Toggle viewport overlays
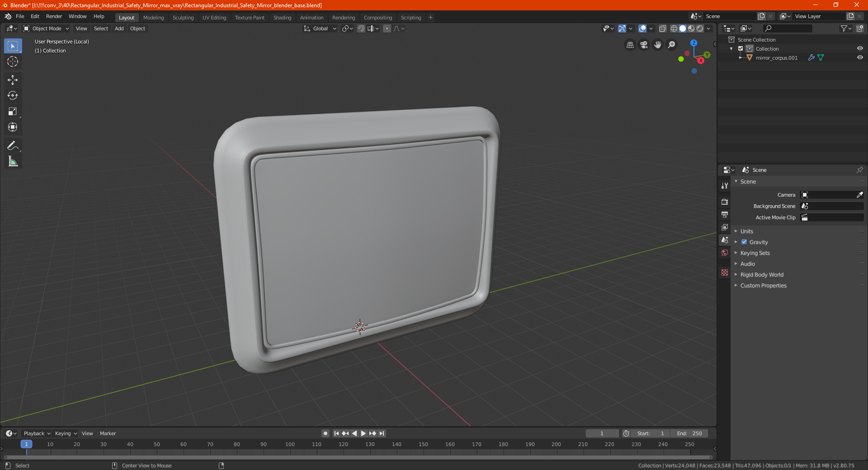Image resolution: width=868 pixels, height=470 pixels. click(x=642, y=28)
